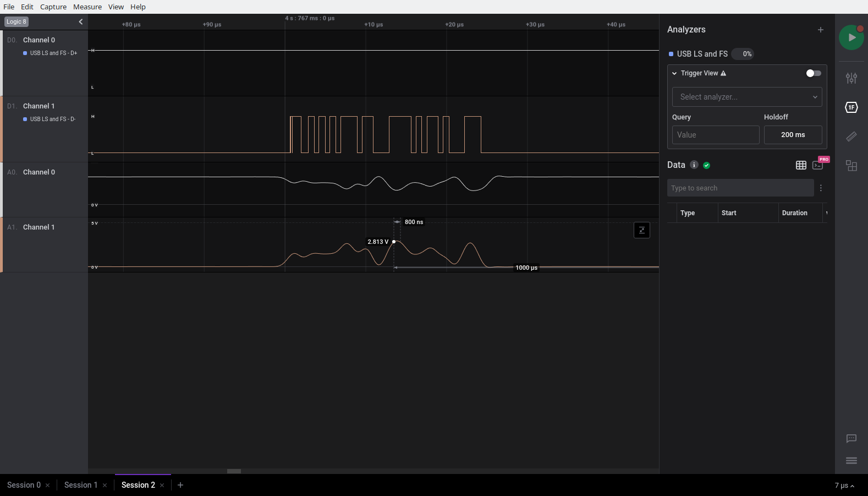Open the feedback chat icon
Viewport: 868px width, 496px height.
pos(851,439)
